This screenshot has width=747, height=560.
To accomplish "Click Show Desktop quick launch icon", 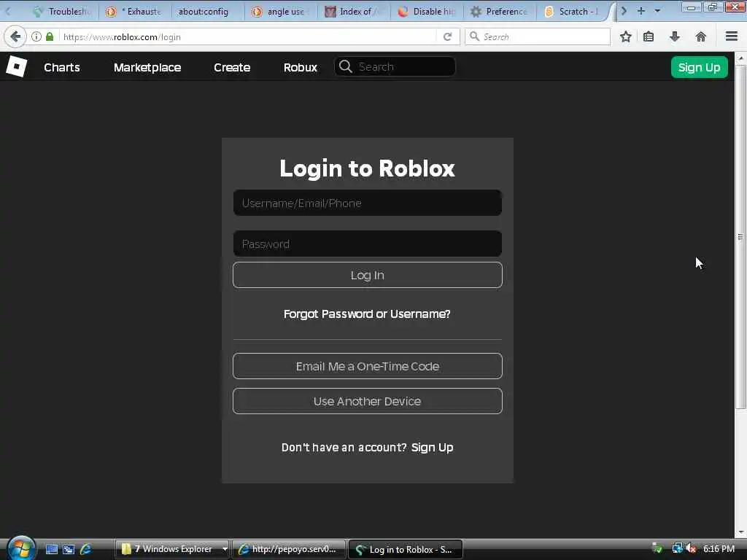I will click(52, 549).
